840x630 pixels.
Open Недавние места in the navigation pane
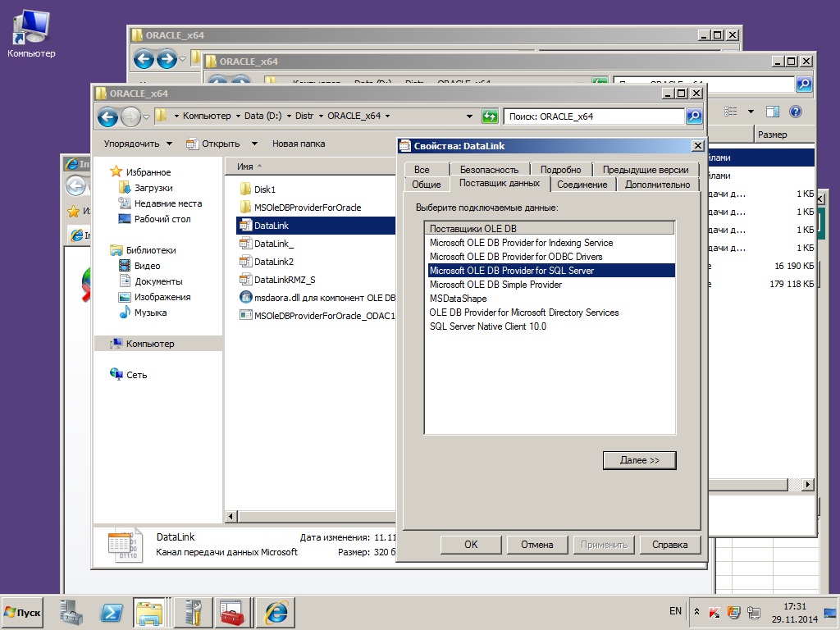160,203
